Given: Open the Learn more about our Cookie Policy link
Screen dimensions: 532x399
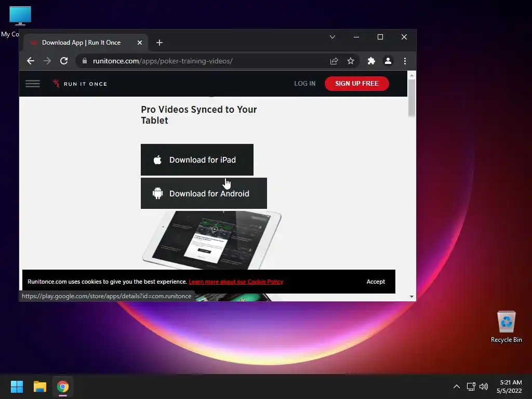Looking at the screenshot, I should 236,282.
